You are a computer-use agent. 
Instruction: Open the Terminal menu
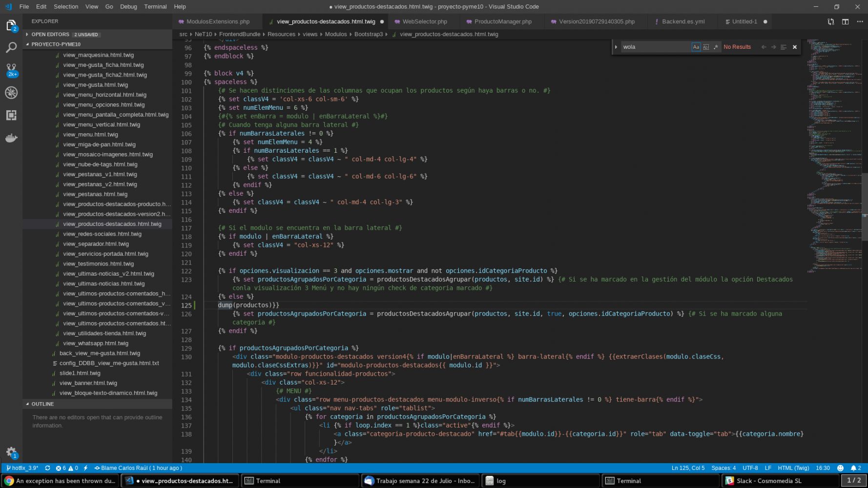pyautogui.click(x=155, y=7)
